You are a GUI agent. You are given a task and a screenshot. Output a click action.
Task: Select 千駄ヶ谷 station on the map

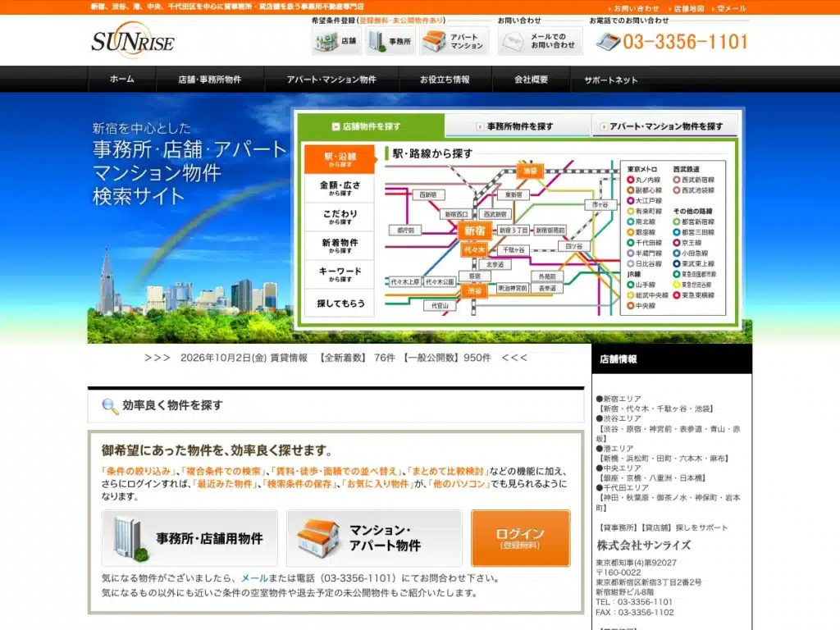514,249
